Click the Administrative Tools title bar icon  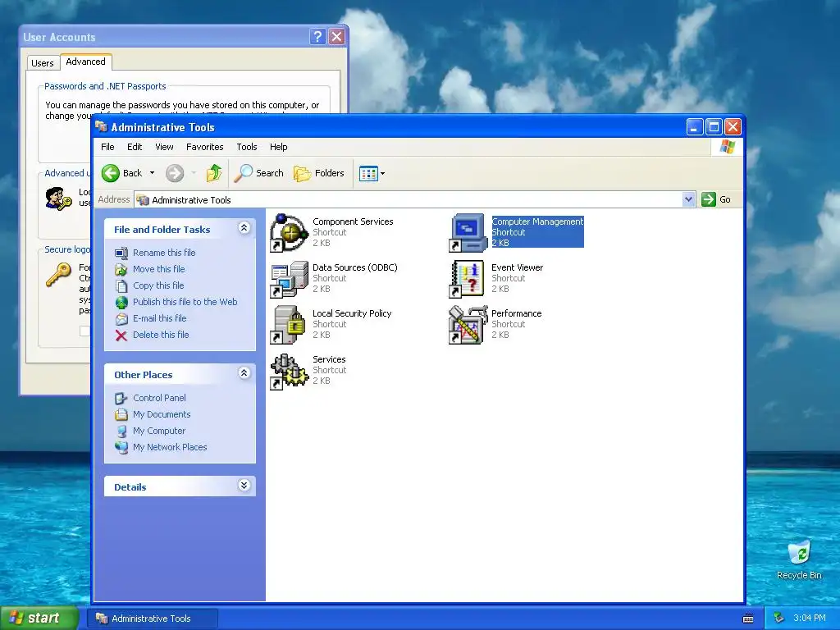(101, 126)
